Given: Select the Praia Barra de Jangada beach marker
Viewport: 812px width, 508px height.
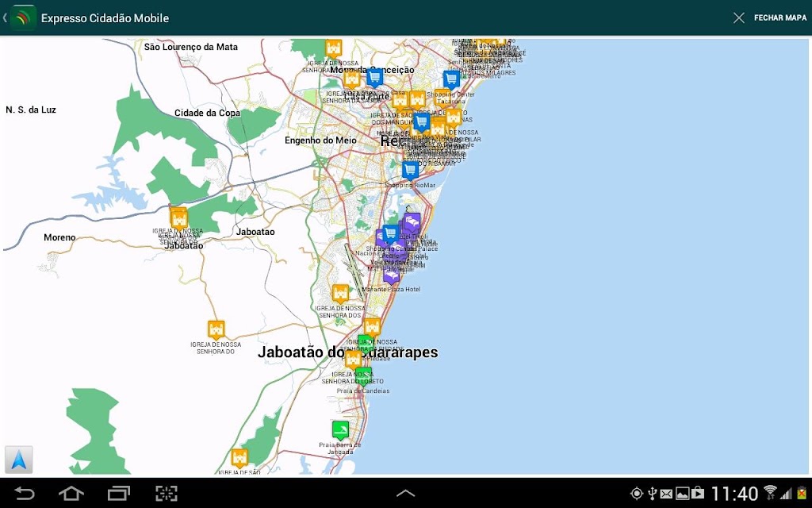Looking at the screenshot, I should tap(340, 430).
